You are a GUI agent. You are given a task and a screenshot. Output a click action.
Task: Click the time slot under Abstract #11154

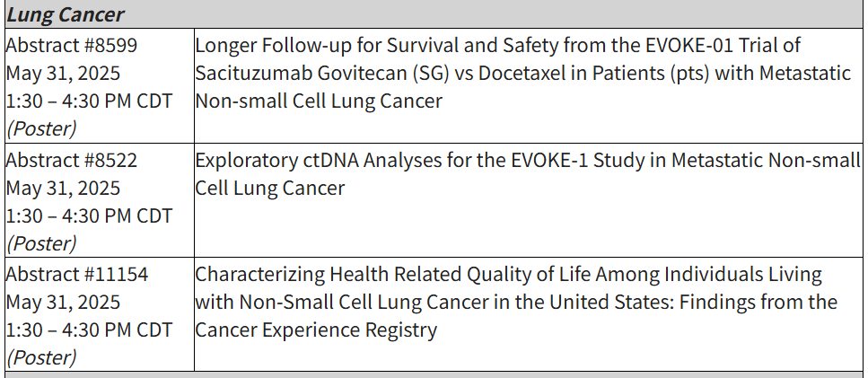click(x=89, y=330)
